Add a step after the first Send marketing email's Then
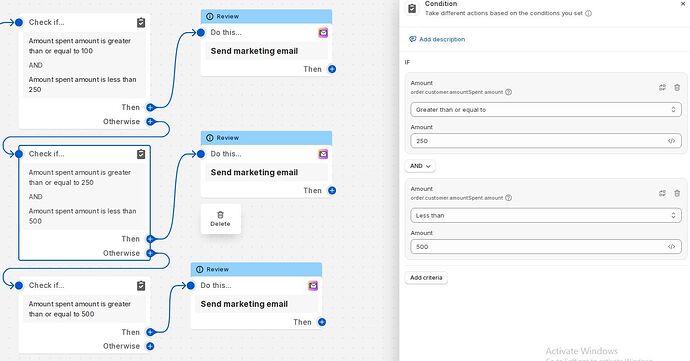The height and width of the screenshot is (361, 690). (x=332, y=69)
